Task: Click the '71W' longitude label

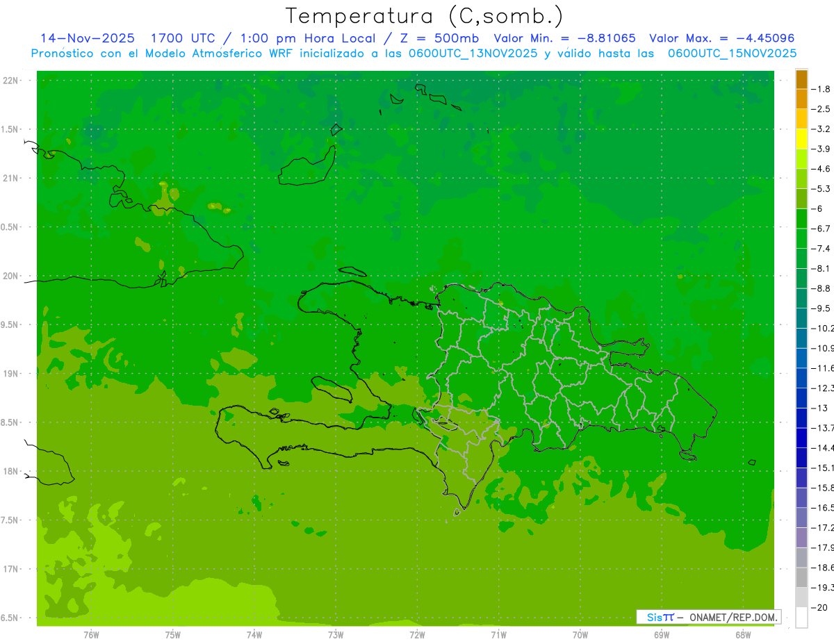Action: point(498,635)
